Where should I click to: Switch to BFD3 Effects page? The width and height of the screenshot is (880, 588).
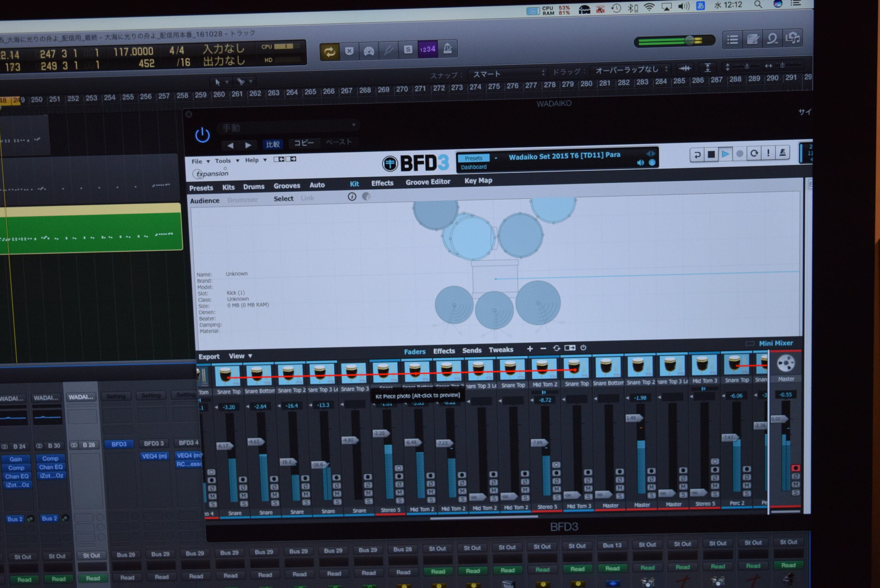coord(382,183)
